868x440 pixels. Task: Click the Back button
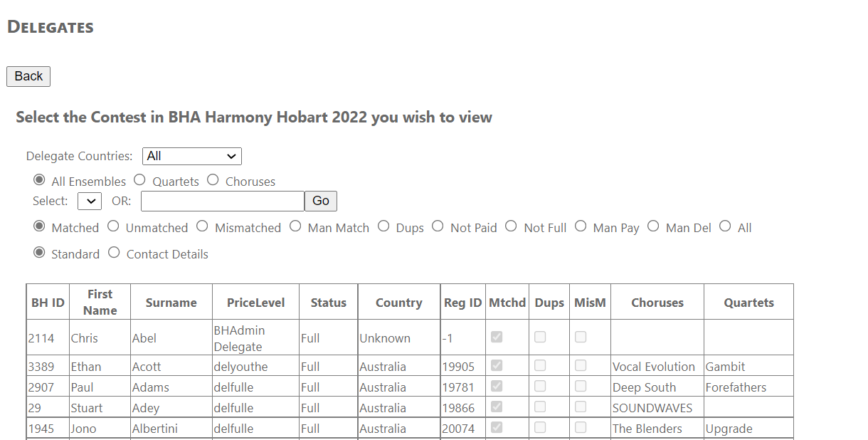coord(28,76)
